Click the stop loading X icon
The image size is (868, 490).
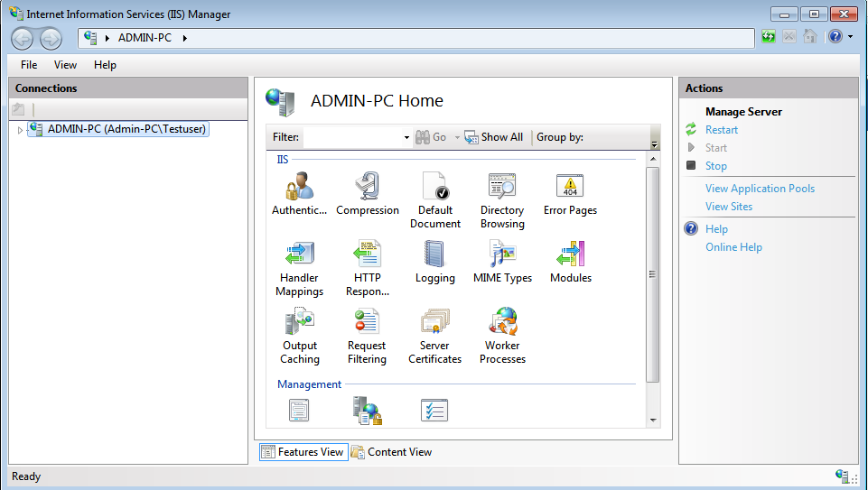789,36
